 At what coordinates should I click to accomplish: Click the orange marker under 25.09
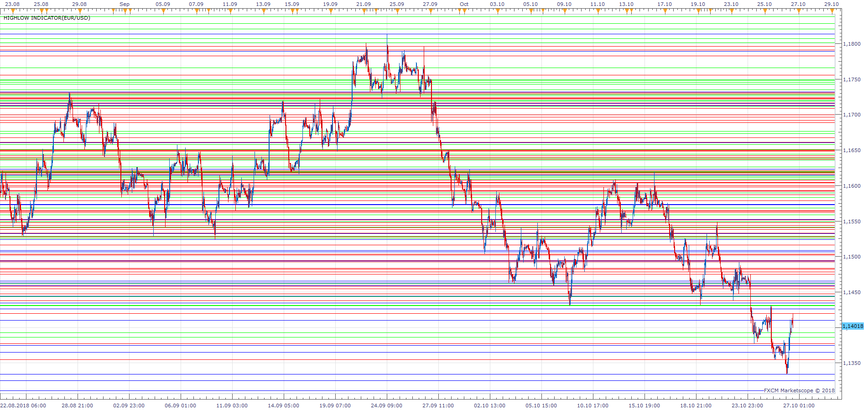397,11
